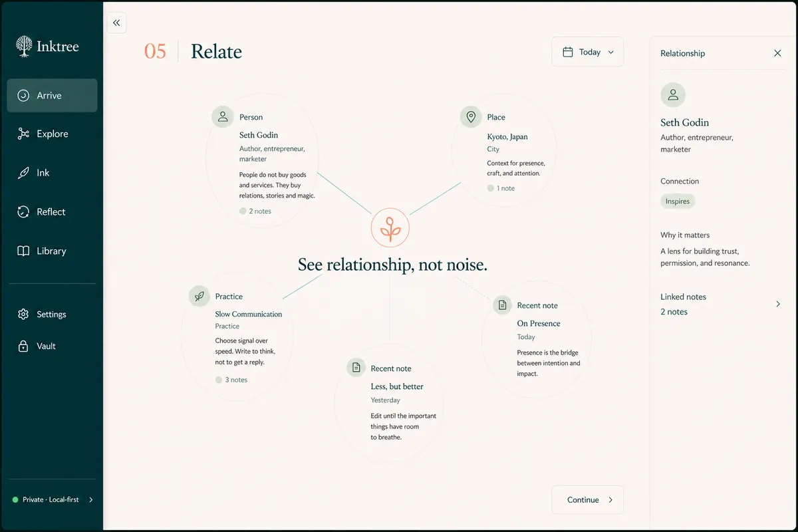Image resolution: width=798 pixels, height=532 pixels.
Task: Expand the Private · Local-first chevron
Action: coord(91,499)
